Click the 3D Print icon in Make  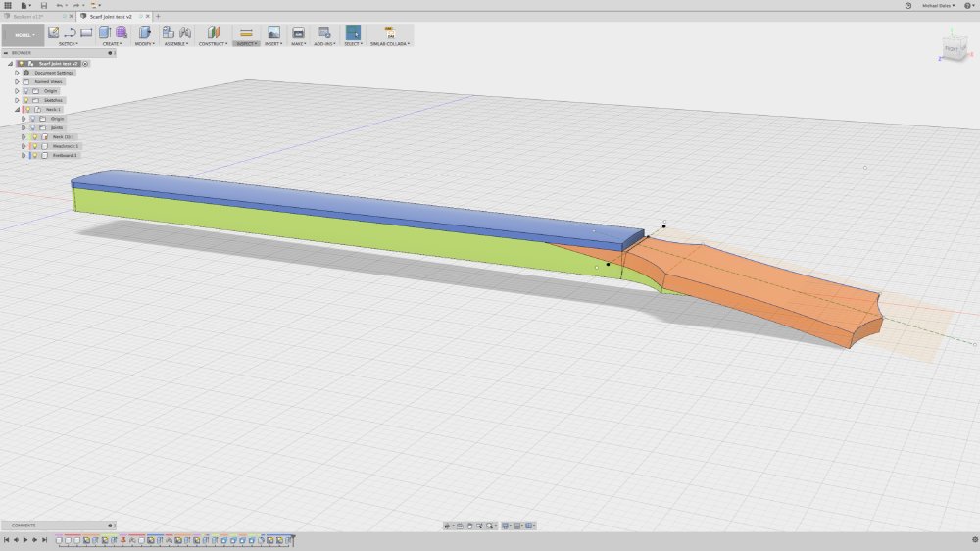298,32
